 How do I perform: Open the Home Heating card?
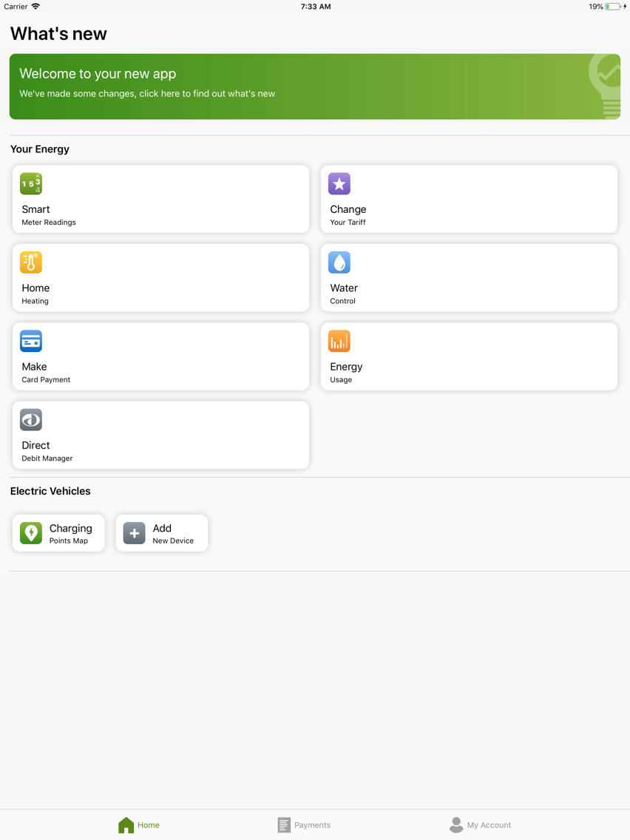[x=160, y=277]
